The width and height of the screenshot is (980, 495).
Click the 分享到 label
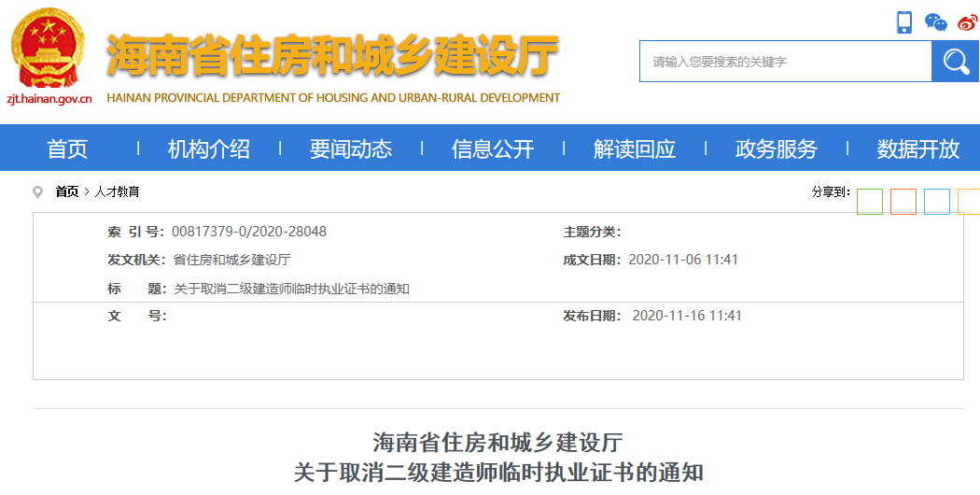tap(831, 192)
